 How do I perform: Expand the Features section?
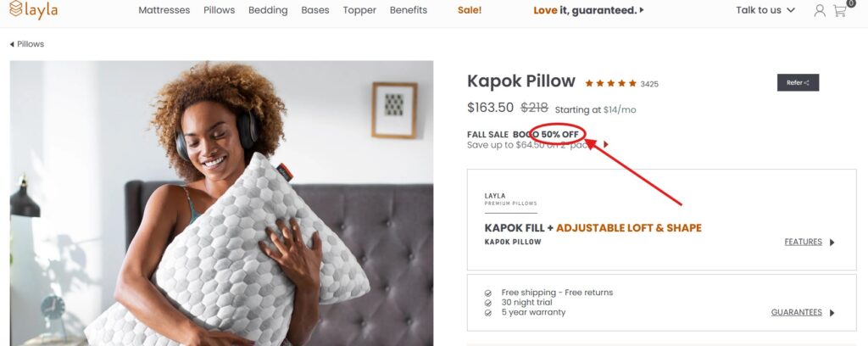click(809, 242)
